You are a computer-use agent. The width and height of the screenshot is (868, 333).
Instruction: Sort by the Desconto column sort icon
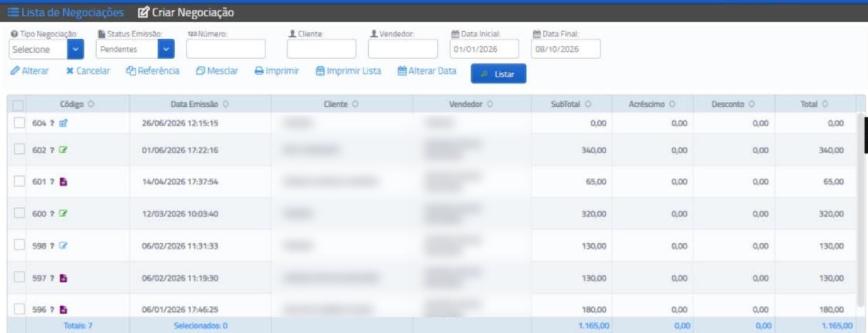pos(751,104)
